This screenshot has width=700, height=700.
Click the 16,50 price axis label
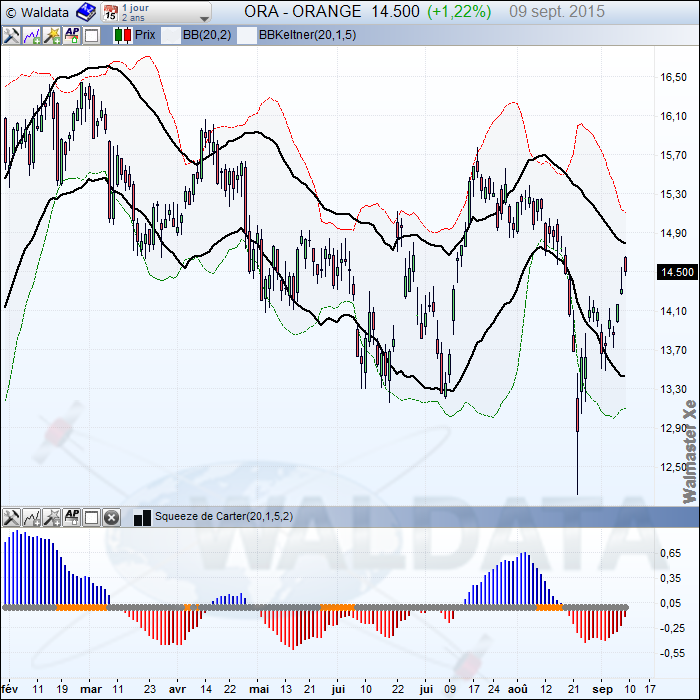(x=674, y=77)
